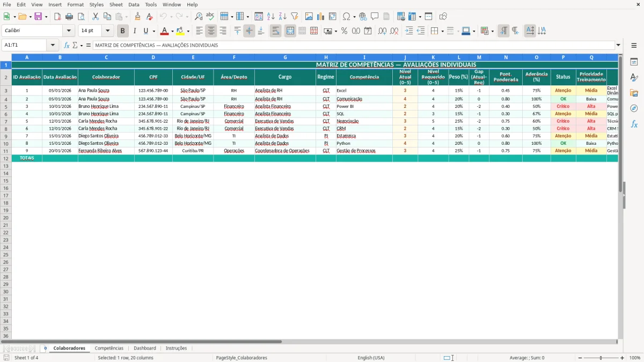Open the Data menu
644x362 pixels.
point(133,4)
